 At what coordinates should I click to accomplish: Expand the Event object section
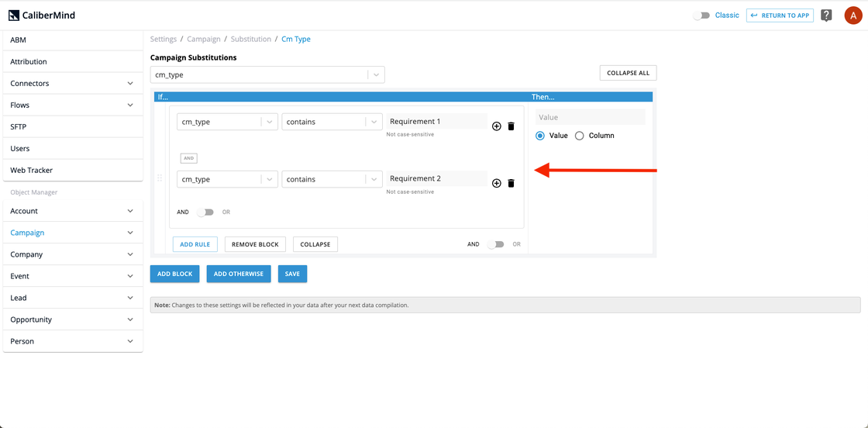coord(73,276)
